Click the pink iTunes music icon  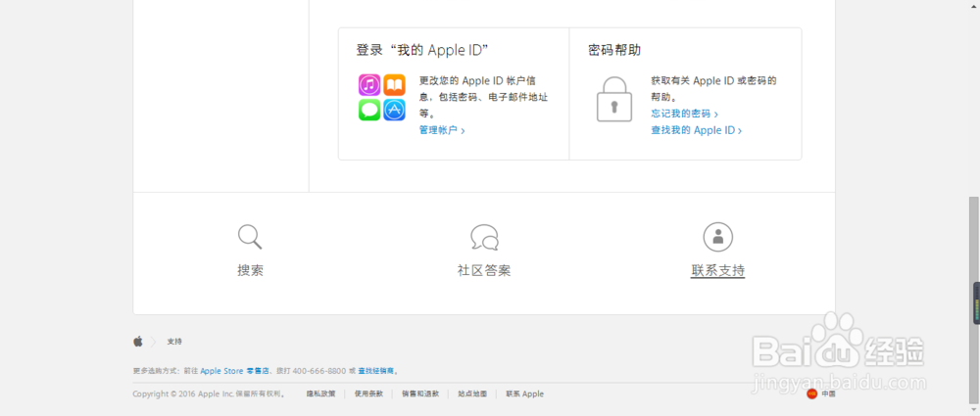(x=369, y=85)
